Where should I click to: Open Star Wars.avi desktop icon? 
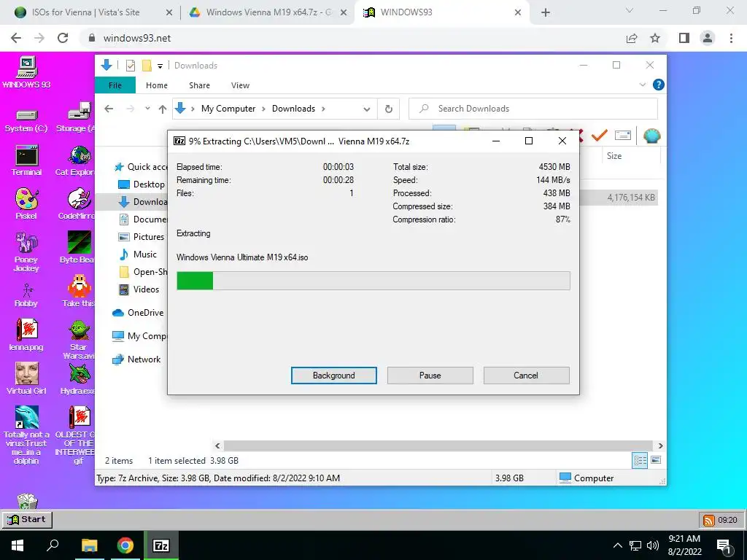pyautogui.click(x=79, y=339)
